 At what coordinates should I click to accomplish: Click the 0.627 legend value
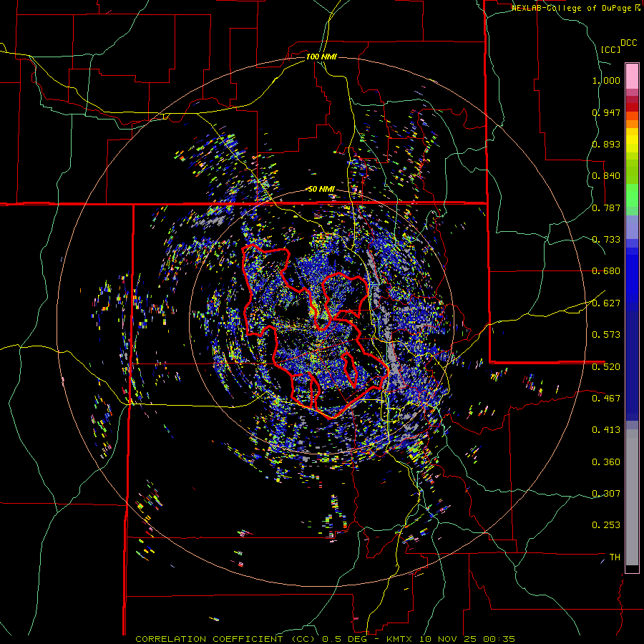[606, 303]
